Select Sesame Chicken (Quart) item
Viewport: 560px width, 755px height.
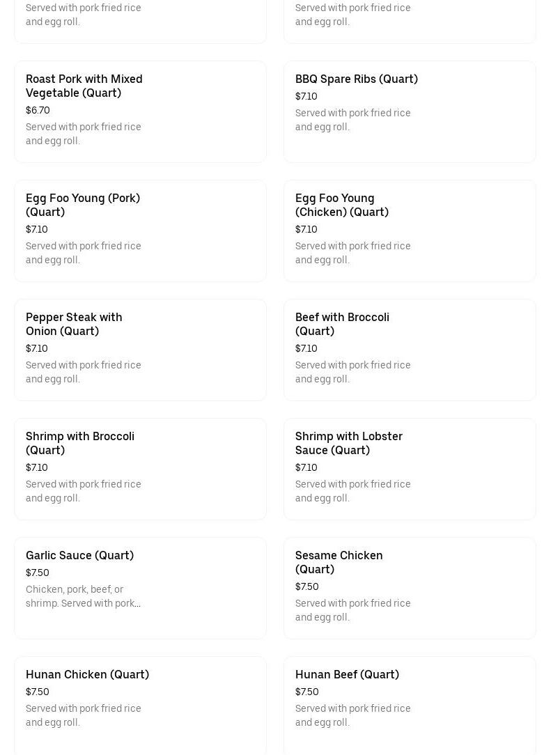pyautogui.click(x=339, y=562)
